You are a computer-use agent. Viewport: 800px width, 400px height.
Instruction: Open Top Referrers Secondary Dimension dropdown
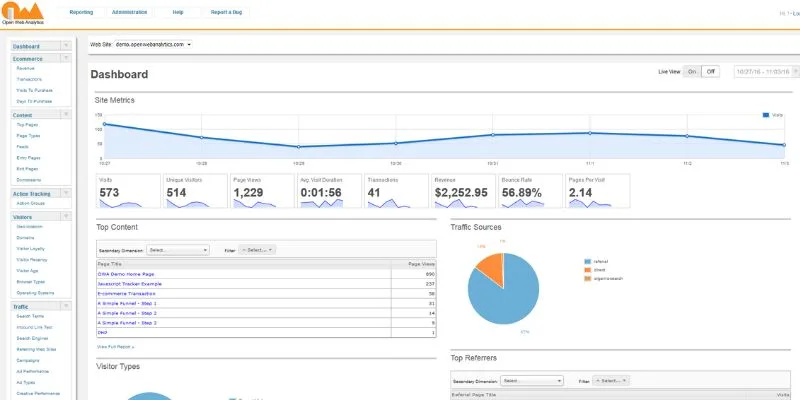pos(532,381)
